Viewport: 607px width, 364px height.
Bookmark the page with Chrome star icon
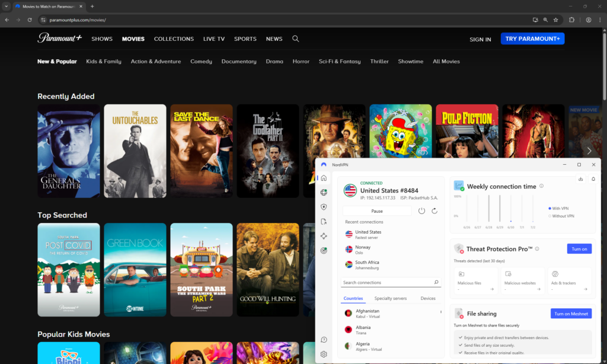click(555, 20)
